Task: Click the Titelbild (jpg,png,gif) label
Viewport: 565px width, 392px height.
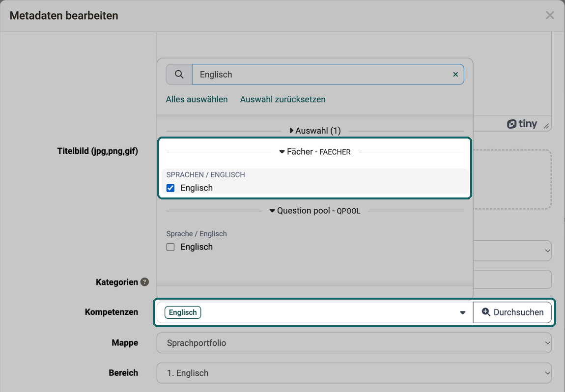Action: 98,151
